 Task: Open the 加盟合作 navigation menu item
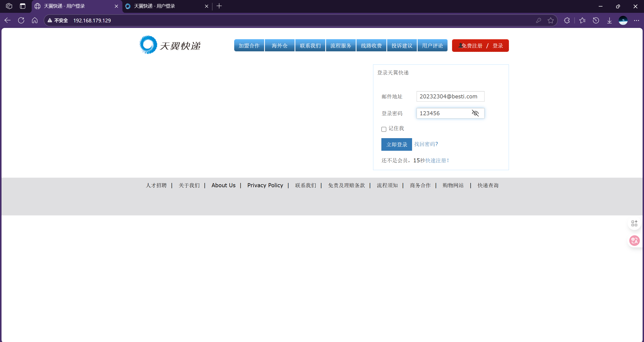(x=249, y=46)
